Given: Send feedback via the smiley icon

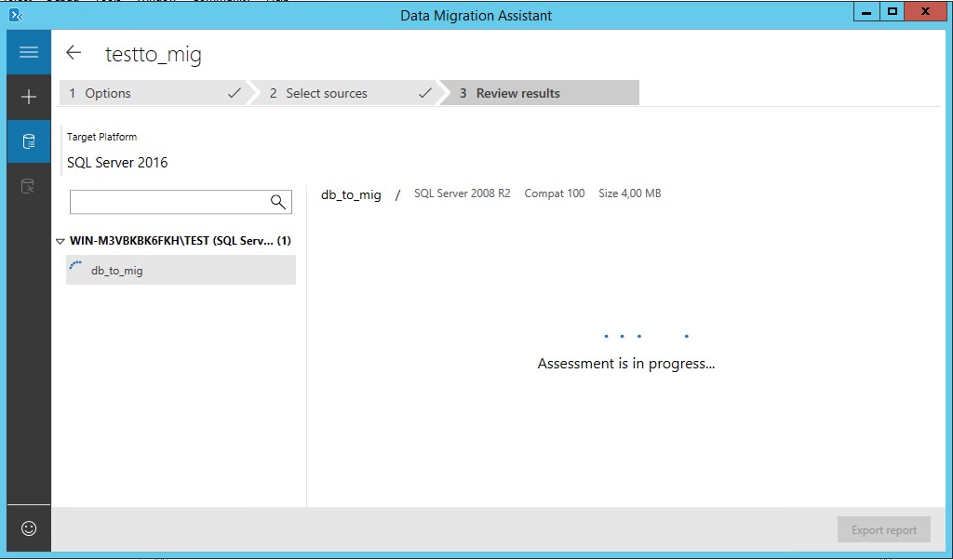Looking at the screenshot, I should tap(29, 528).
